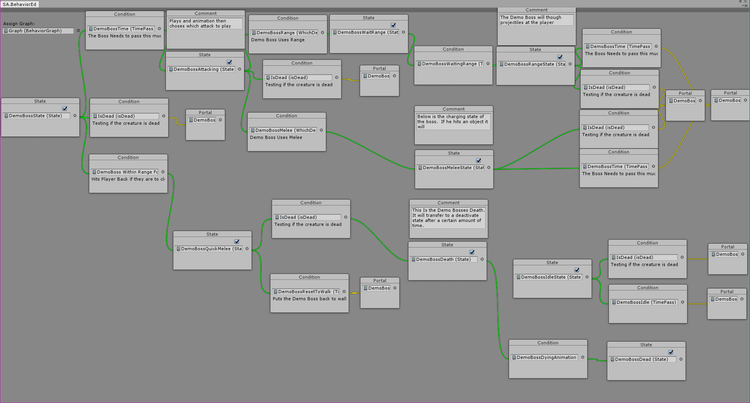This screenshot has height=403, width=750.
Task: Toggle checkbox in DemoBossRangeState node
Action: (x=560, y=57)
